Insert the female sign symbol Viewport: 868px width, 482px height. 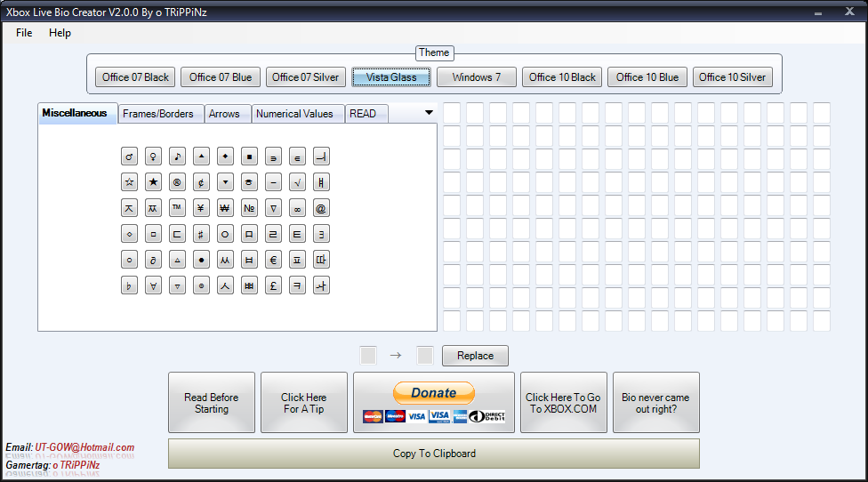pos(153,157)
